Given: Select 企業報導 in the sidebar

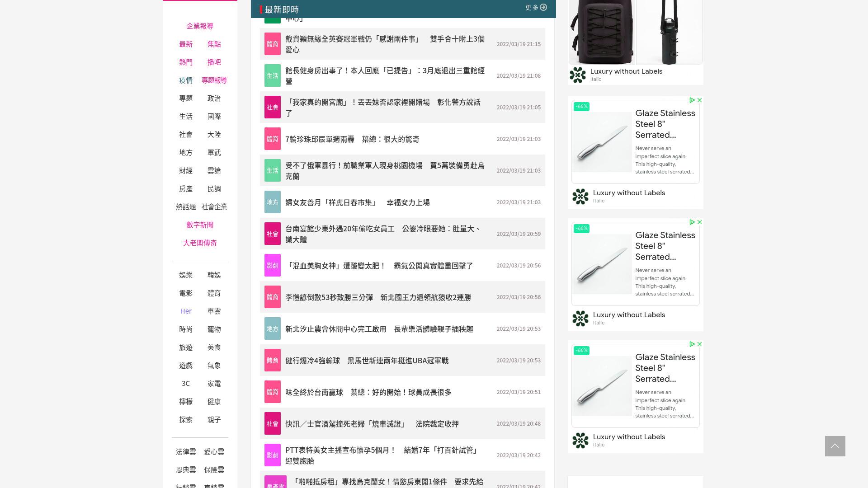Looking at the screenshot, I should coord(200,26).
